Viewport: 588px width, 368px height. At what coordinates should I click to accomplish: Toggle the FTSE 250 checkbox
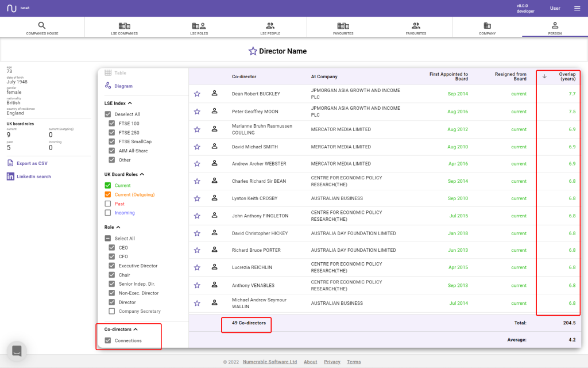pos(112,133)
